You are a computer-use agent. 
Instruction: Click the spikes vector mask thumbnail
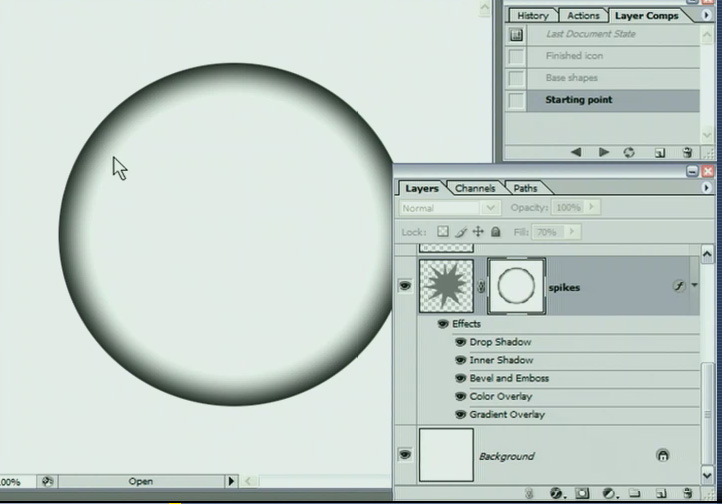517,286
